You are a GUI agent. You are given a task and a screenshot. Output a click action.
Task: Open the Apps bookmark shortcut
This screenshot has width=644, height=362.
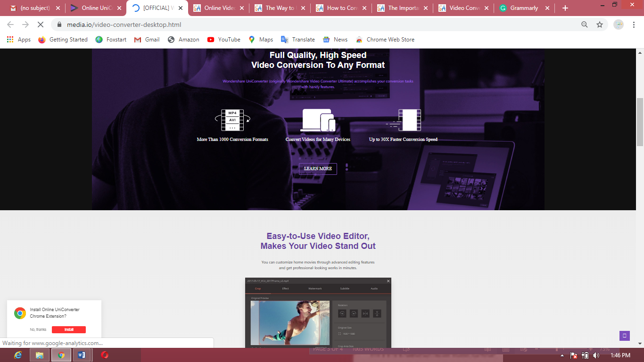(19, 40)
